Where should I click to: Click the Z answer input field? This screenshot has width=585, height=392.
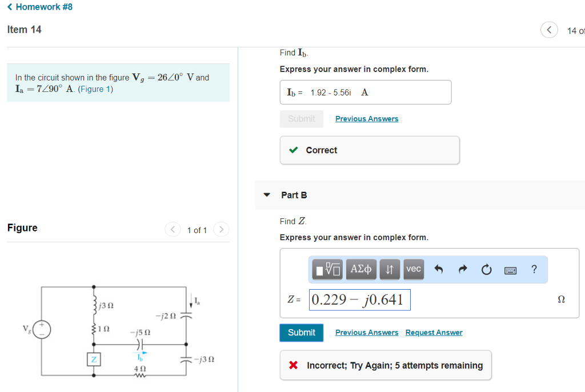[360, 300]
